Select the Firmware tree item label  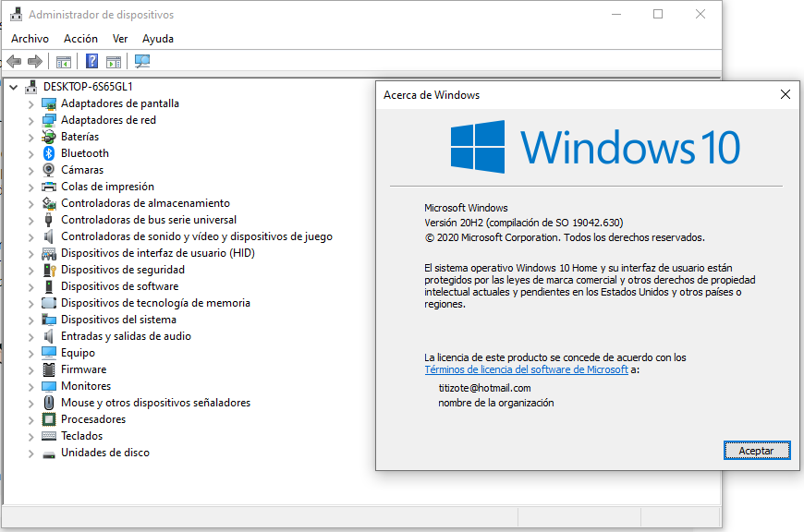[83, 369]
